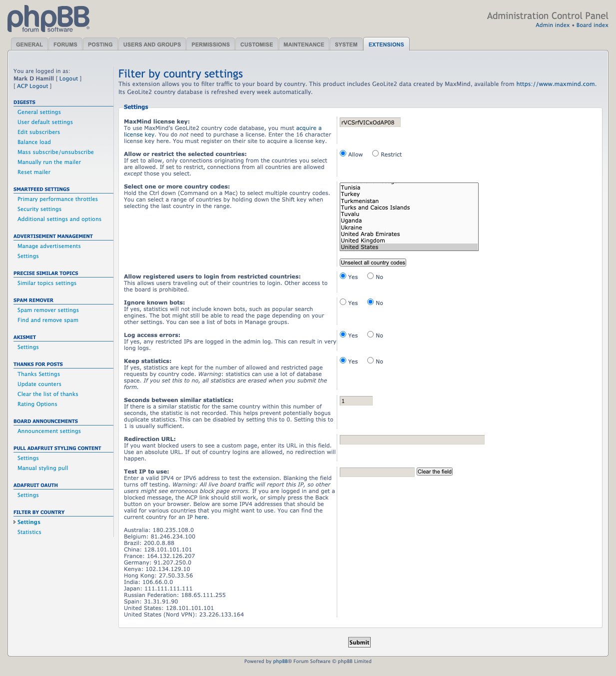Open Balance load in sidebar

coord(34,142)
